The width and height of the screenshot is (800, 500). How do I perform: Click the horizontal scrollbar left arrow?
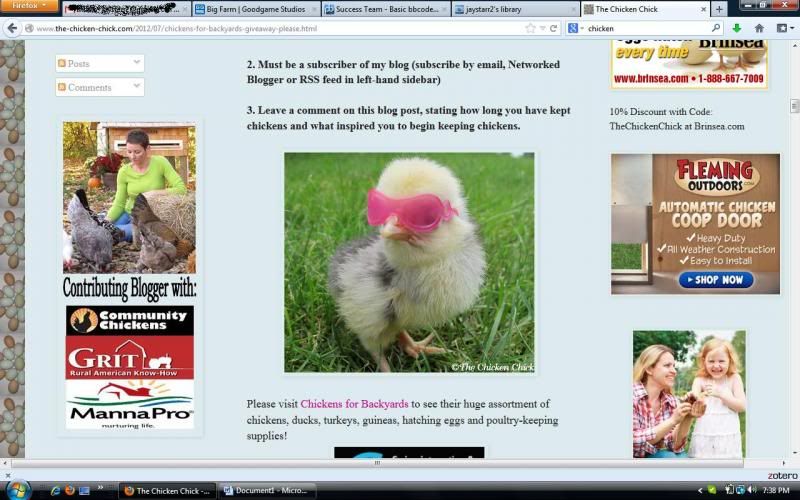[5, 463]
